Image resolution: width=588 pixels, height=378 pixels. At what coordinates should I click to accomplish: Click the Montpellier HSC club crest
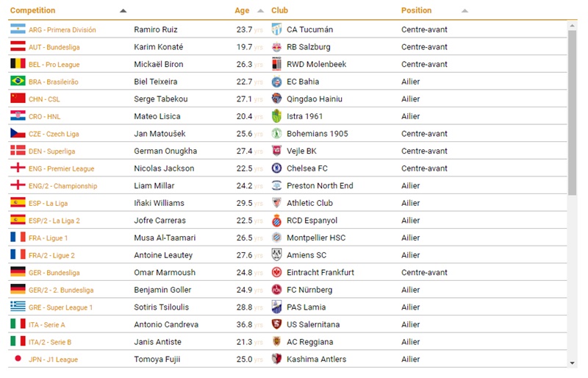point(277,238)
